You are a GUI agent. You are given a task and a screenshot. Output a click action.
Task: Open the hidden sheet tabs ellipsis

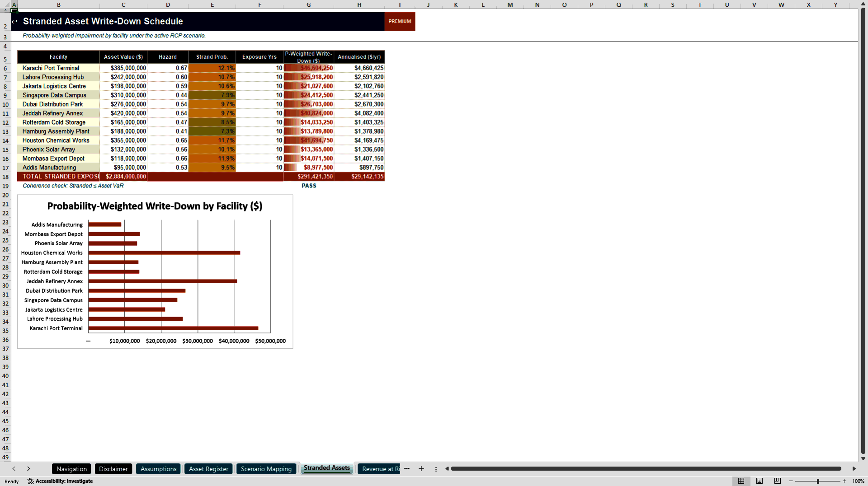(x=407, y=469)
